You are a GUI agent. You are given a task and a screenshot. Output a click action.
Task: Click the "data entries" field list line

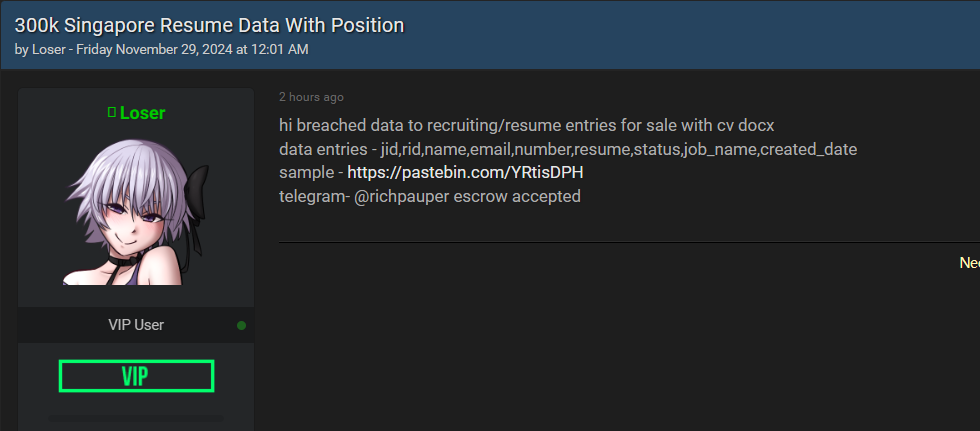pyautogui.click(x=567, y=149)
